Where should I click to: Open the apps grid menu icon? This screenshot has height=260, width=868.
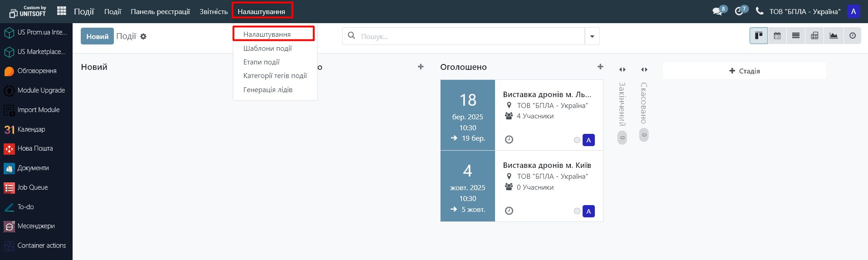pos(62,11)
